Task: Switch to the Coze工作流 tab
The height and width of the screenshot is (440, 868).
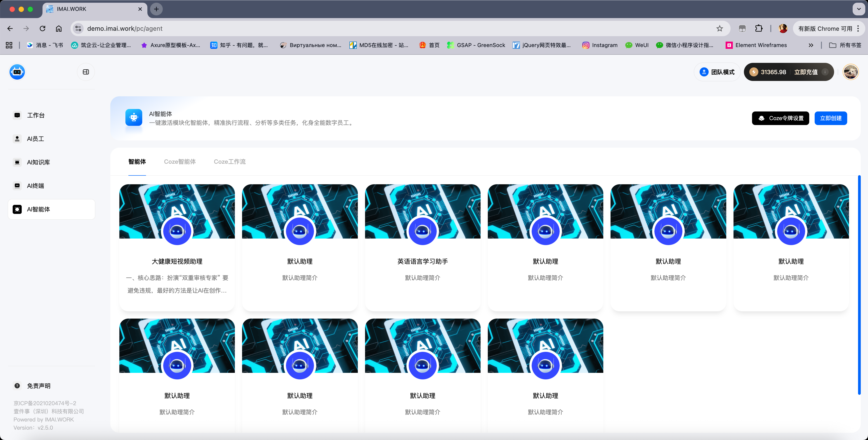Action: point(229,161)
